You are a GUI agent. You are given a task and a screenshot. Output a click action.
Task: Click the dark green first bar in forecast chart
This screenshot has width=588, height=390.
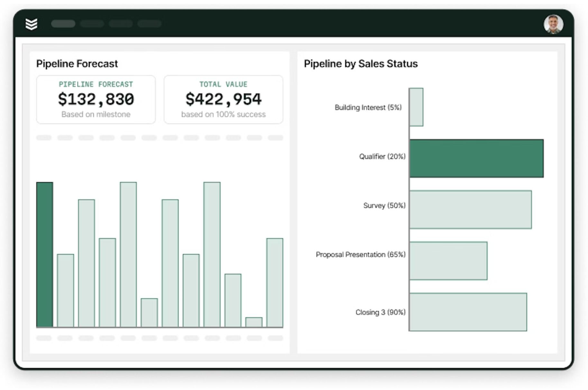point(45,254)
